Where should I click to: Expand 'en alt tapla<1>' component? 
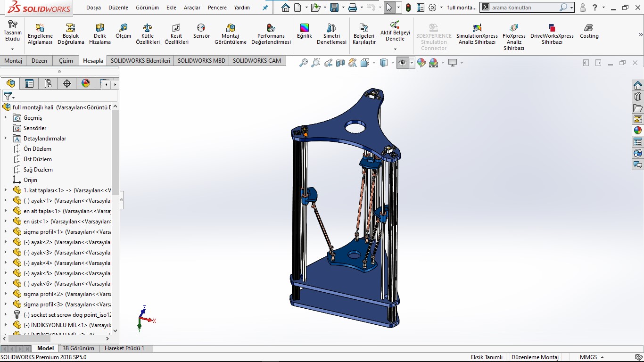(x=6, y=211)
